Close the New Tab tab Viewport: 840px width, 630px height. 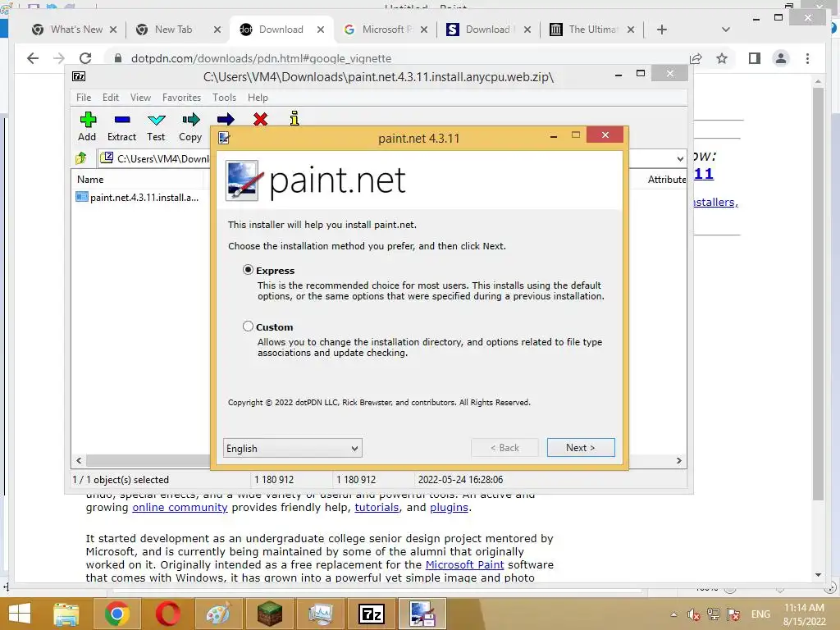click(217, 30)
